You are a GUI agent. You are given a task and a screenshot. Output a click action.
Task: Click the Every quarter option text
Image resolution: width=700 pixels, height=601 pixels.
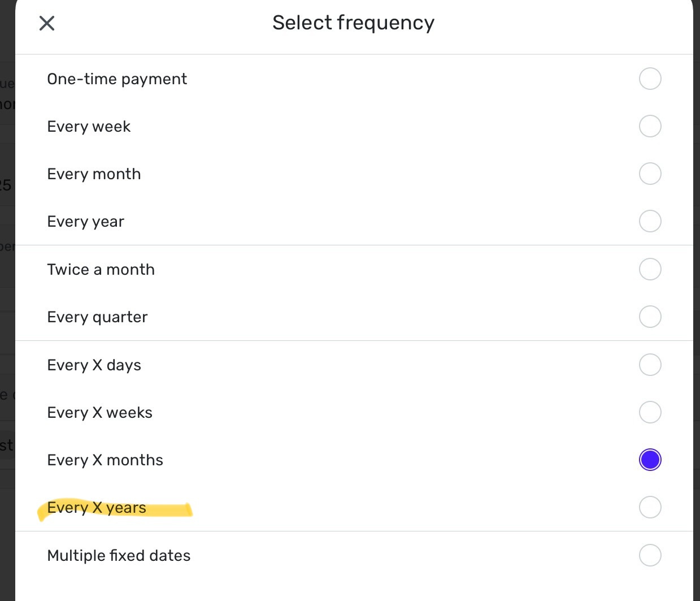coord(97,317)
